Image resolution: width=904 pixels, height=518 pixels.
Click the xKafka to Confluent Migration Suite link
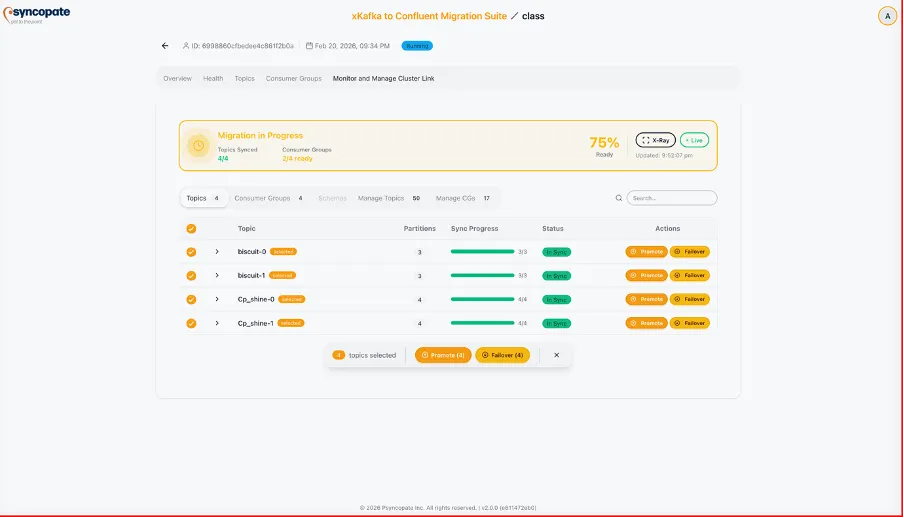429,16
